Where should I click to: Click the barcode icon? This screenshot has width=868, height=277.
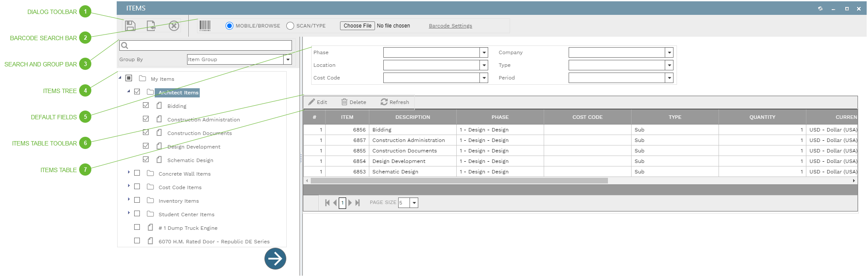point(205,26)
